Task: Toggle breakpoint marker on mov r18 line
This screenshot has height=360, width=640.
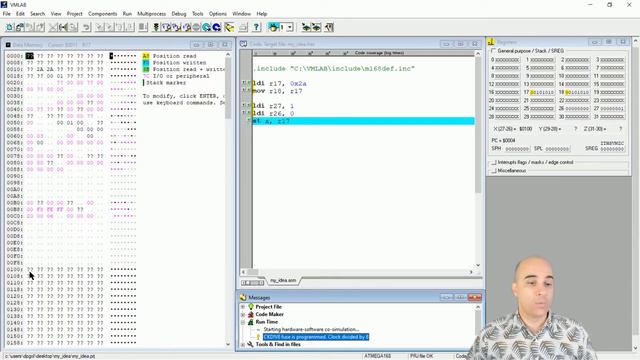Action: coord(246,90)
